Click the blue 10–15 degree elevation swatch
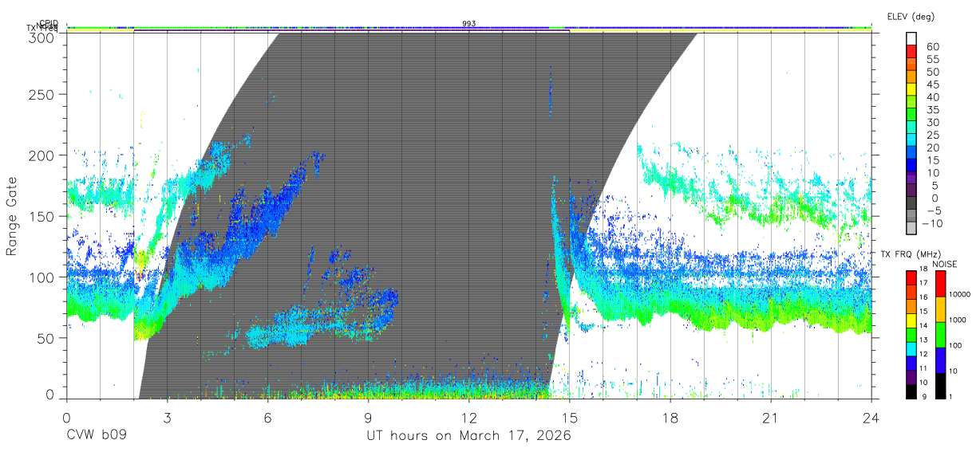The width and height of the screenshot is (980, 452). (911, 166)
